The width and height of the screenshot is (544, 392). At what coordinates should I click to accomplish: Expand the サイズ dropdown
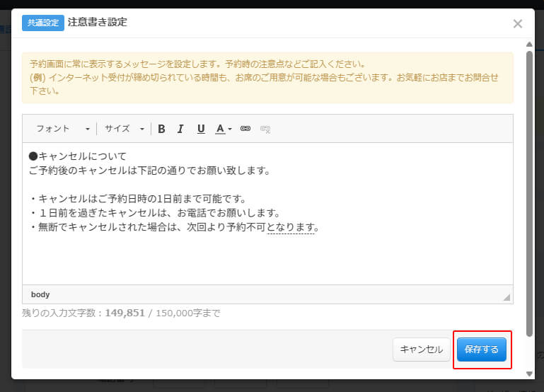(124, 129)
